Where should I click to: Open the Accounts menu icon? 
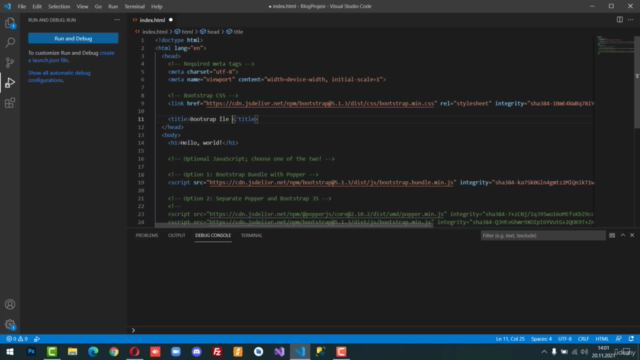[10, 304]
